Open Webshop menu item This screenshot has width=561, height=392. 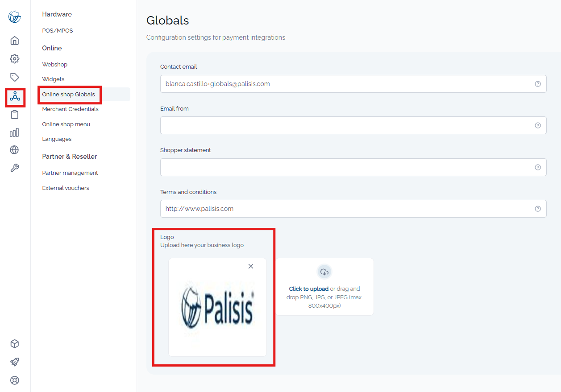(55, 65)
